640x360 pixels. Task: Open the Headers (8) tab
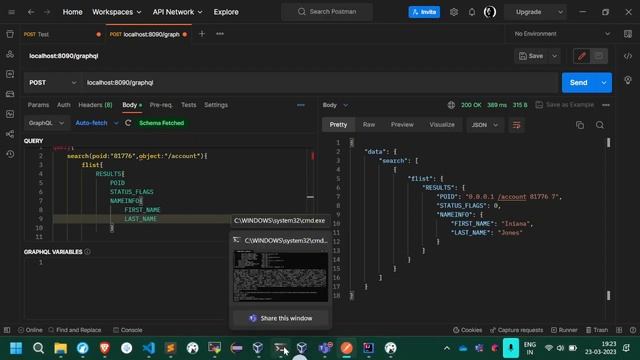point(95,105)
